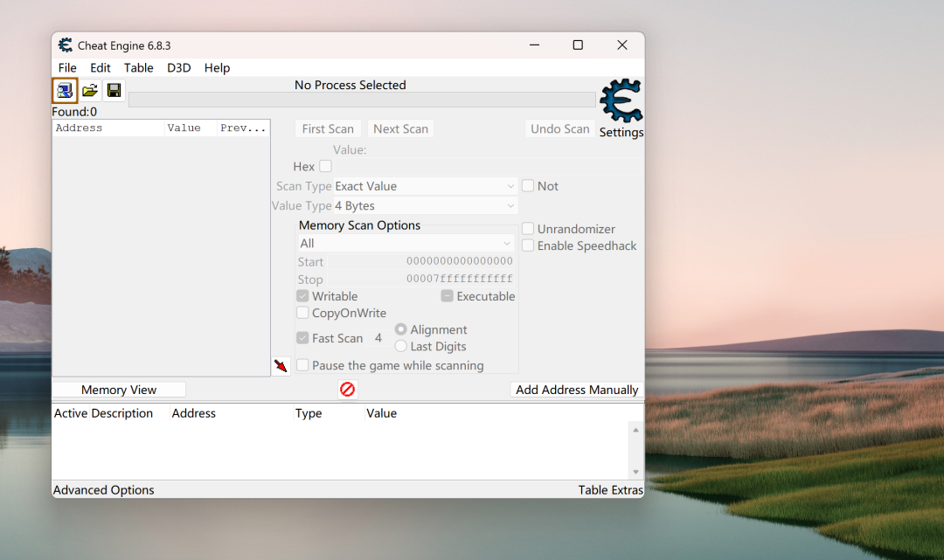944x560 pixels.
Task: Click the Address column header in results
Action: [x=108, y=128]
